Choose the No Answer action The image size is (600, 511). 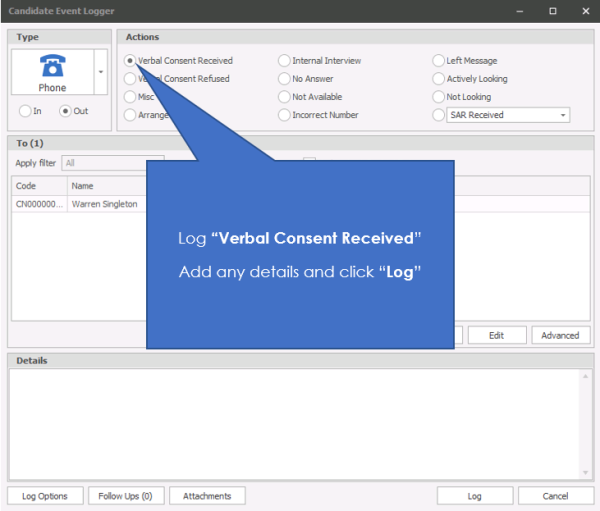pos(285,79)
